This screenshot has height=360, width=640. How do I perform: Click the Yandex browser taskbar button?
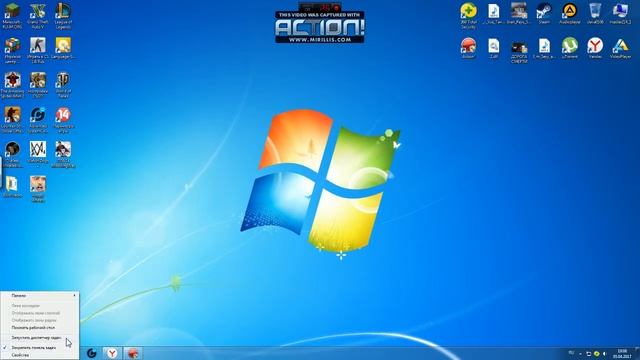pyautogui.click(x=111, y=353)
